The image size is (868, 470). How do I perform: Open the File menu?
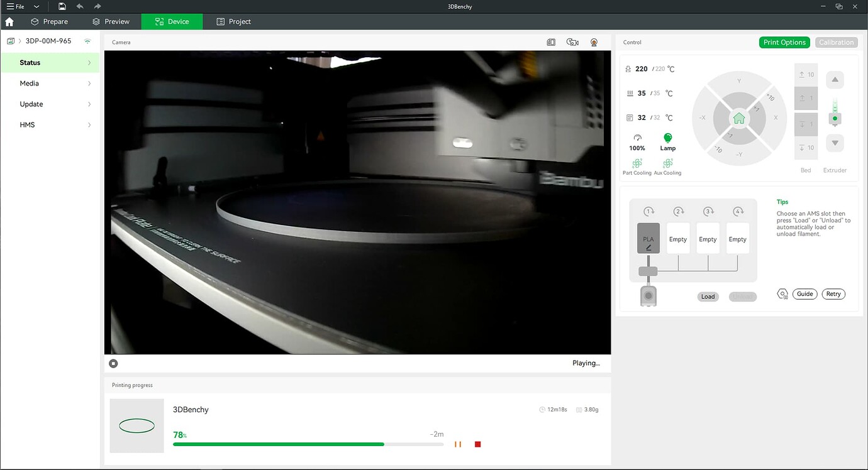[16, 6]
